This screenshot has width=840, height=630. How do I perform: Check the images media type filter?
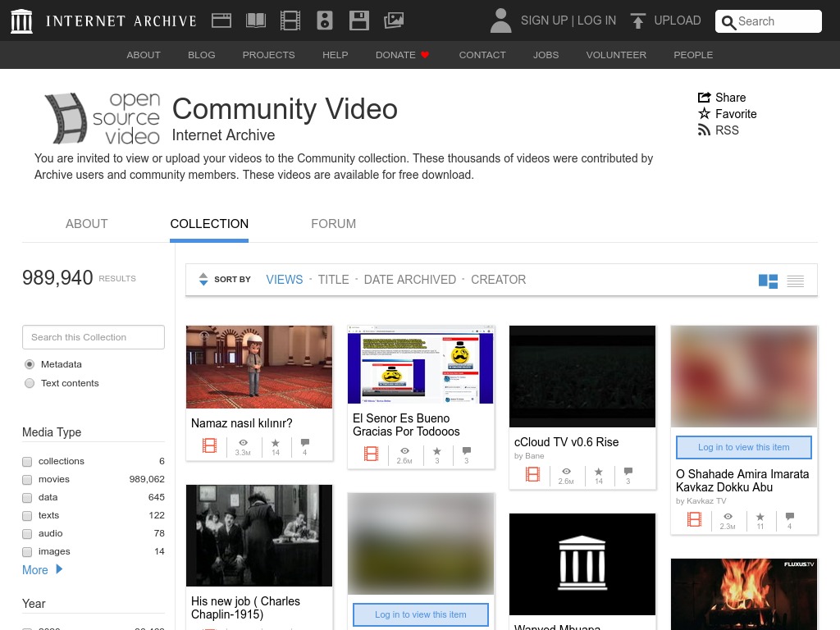pyautogui.click(x=27, y=552)
